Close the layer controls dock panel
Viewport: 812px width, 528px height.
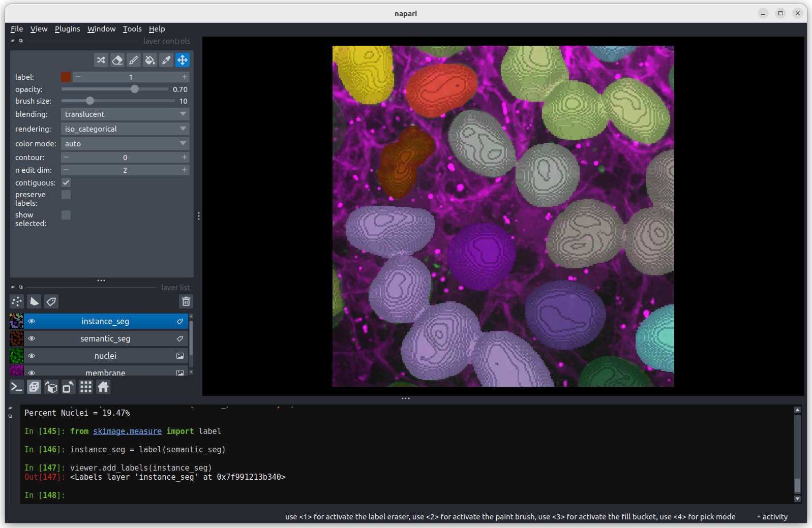tap(13, 41)
